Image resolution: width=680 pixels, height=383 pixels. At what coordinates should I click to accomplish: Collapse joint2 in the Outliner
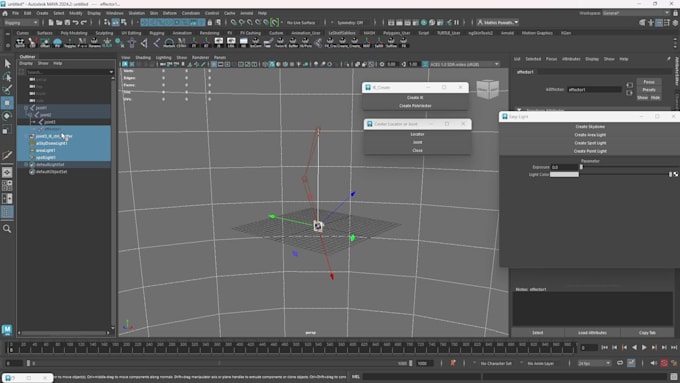pos(30,115)
